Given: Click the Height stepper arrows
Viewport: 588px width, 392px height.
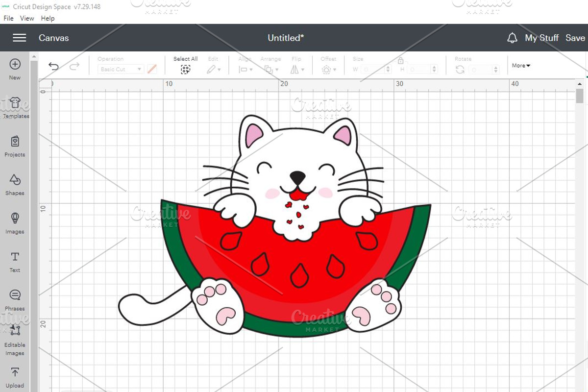Looking at the screenshot, I should pos(435,70).
